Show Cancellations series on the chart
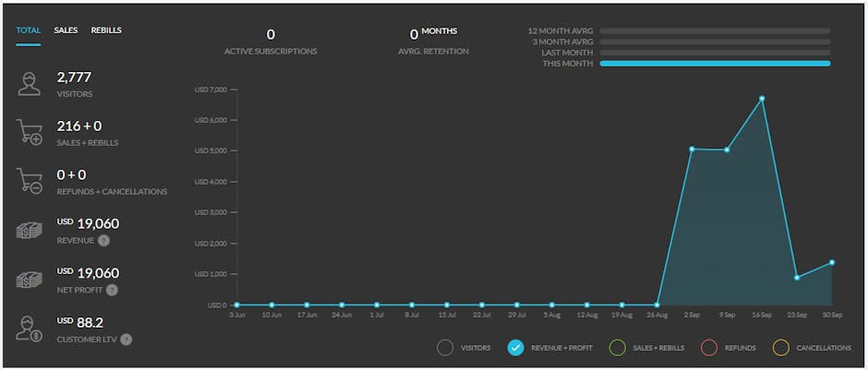The height and width of the screenshot is (370, 868). coord(781,348)
